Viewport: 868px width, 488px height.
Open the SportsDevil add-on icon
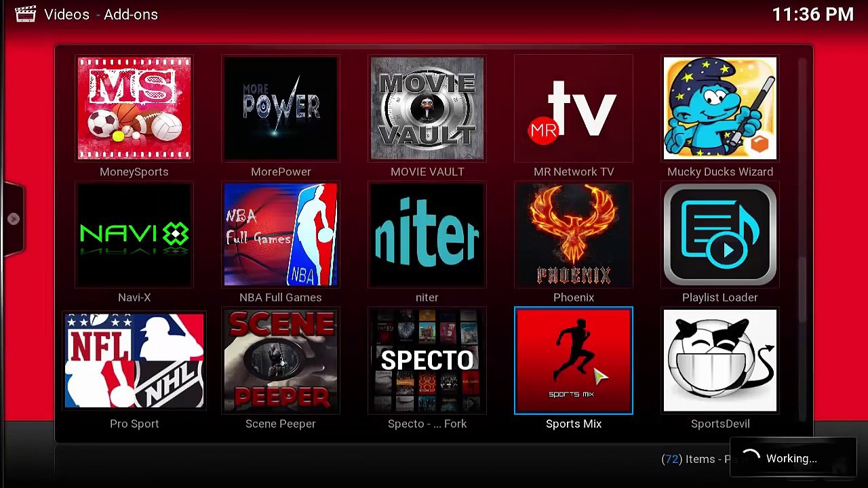tap(720, 361)
